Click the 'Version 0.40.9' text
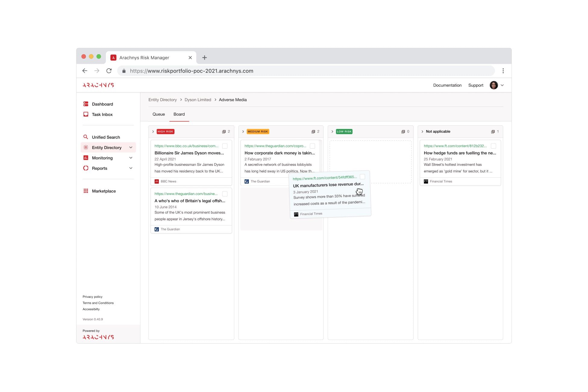588x392 pixels. 93,319
